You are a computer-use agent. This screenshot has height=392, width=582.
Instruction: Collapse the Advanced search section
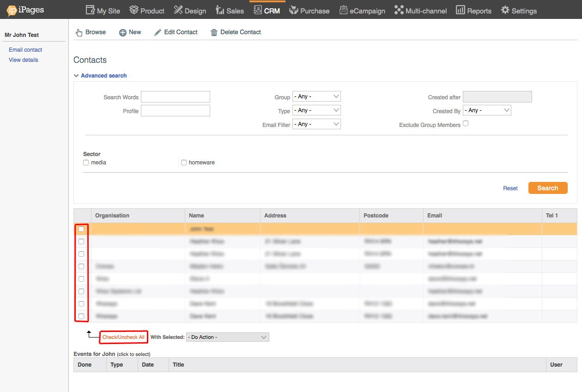click(100, 76)
